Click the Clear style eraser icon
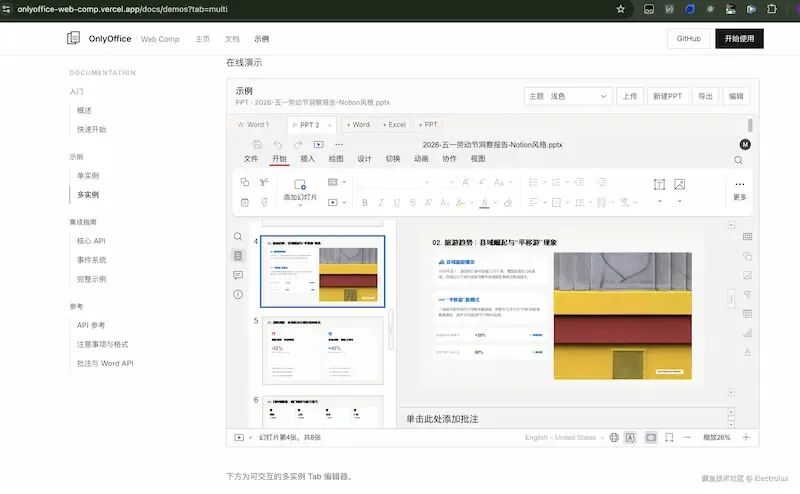This screenshot has width=800, height=494. click(x=508, y=203)
